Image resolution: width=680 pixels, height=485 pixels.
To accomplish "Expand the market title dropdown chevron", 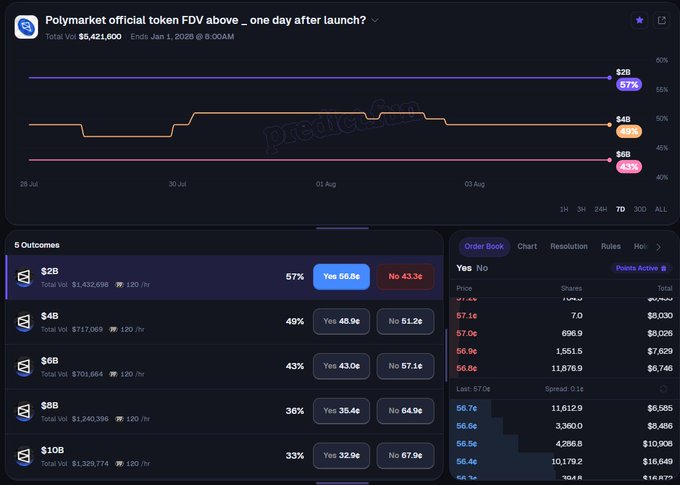I will [375, 20].
